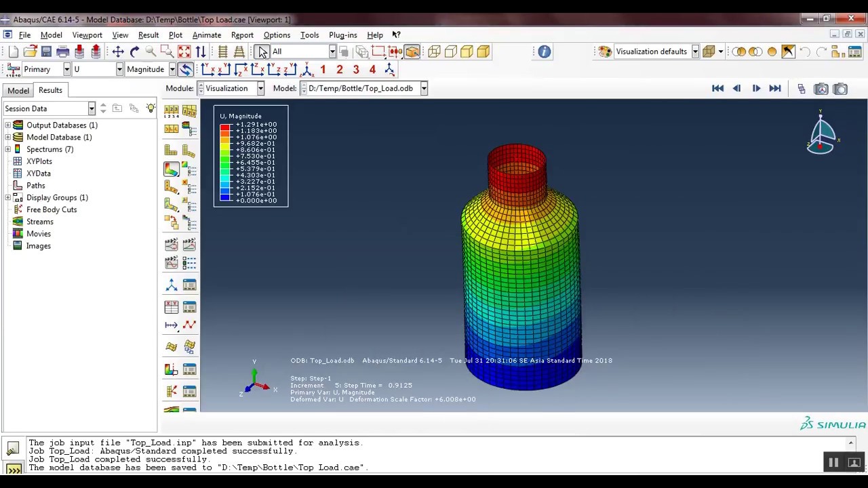This screenshot has height=488, width=868.
Task: Apply saved user view 3
Action: 356,69
